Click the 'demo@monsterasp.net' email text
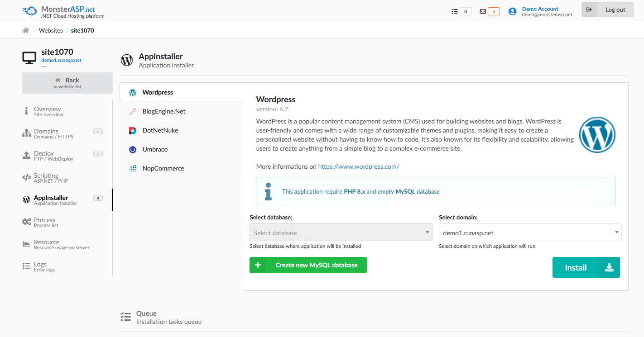The width and height of the screenshot is (644, 337). [x=547, y=14]
